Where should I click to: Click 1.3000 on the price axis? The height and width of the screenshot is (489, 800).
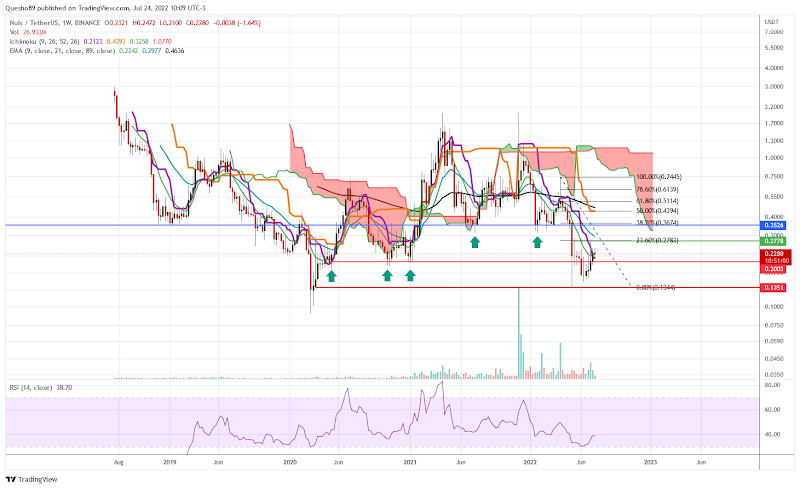point(774,141)
